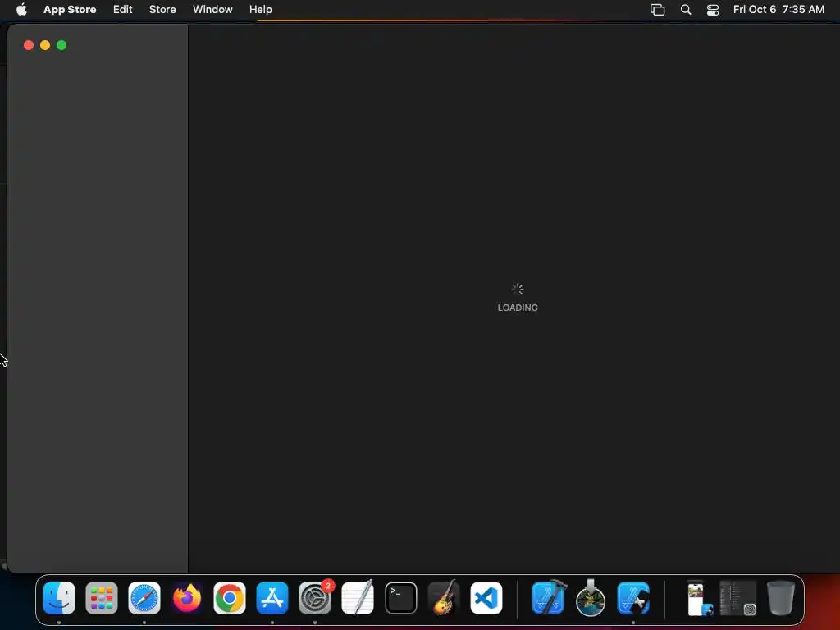
Task: Minimize the App Store window with yellow button
Action: tap(45, 45)
